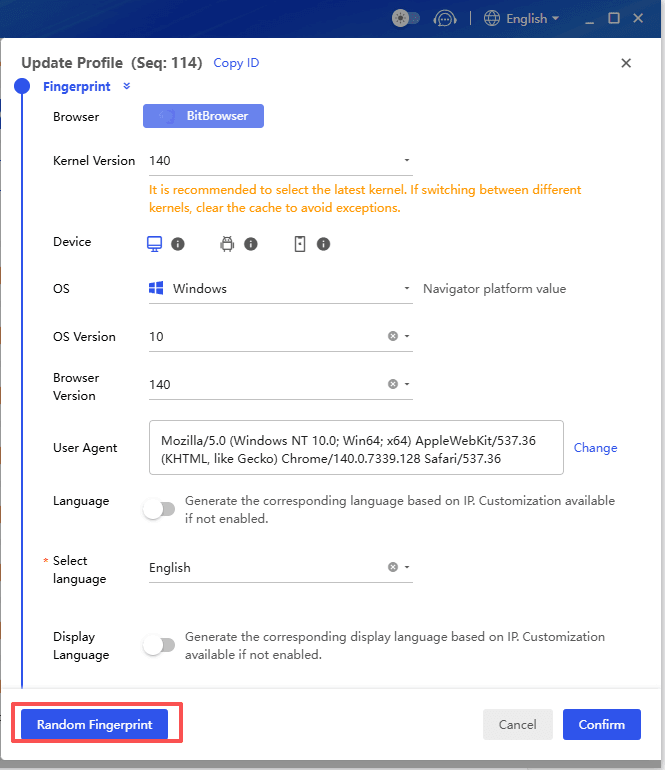This screenshot has width=665, height=770.
Task: Open the customer support headset icon
Action: click(x=445, y=19)
